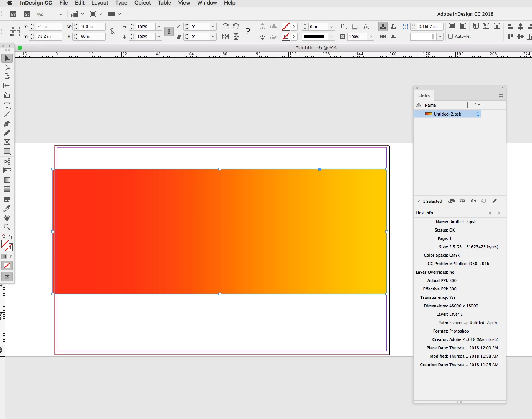Image resolution: width=532 pixels, height=419 pixels.
Task: Open the shear angle dropdown
Action: (x=213, y=37)
